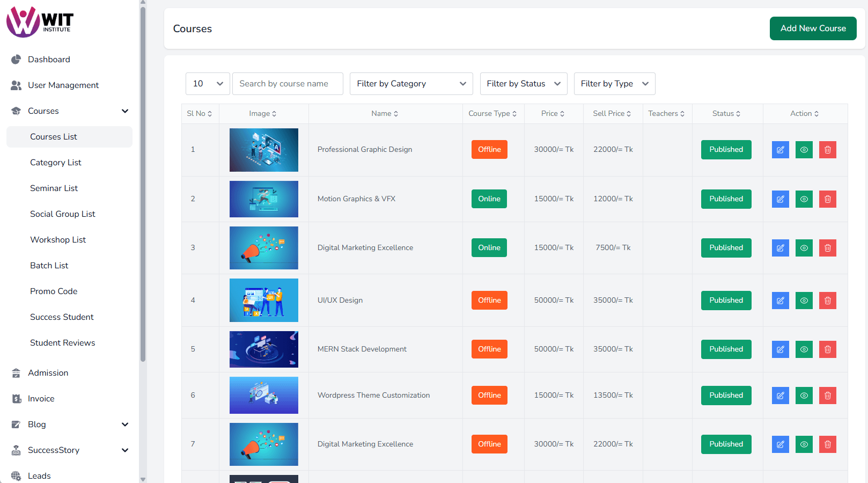View MERN Stack Development course details

point(804,349)
